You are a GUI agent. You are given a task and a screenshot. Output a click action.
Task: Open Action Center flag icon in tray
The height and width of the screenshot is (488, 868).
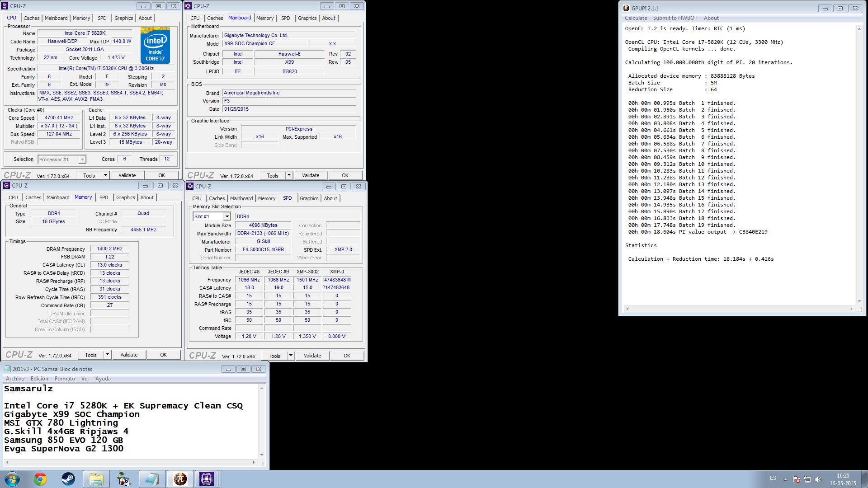point(797,479)
